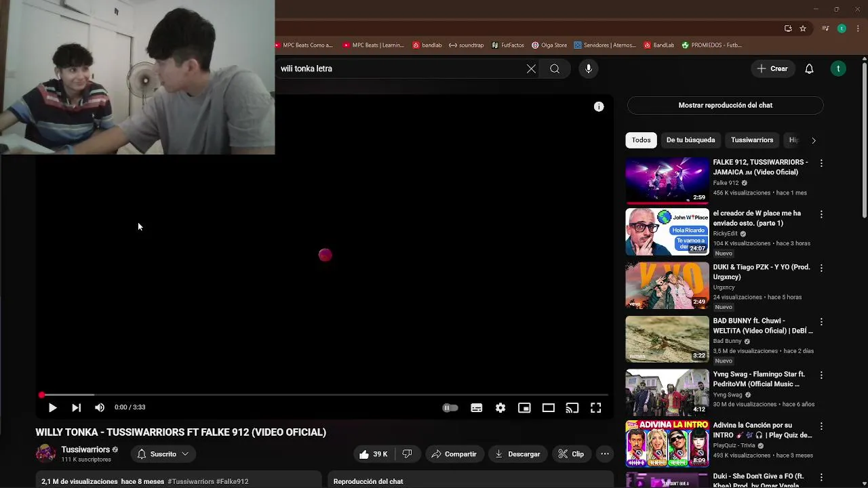Open options for Y YO video
This screenshot has width=868, height=488.
[x=821, y=268]
